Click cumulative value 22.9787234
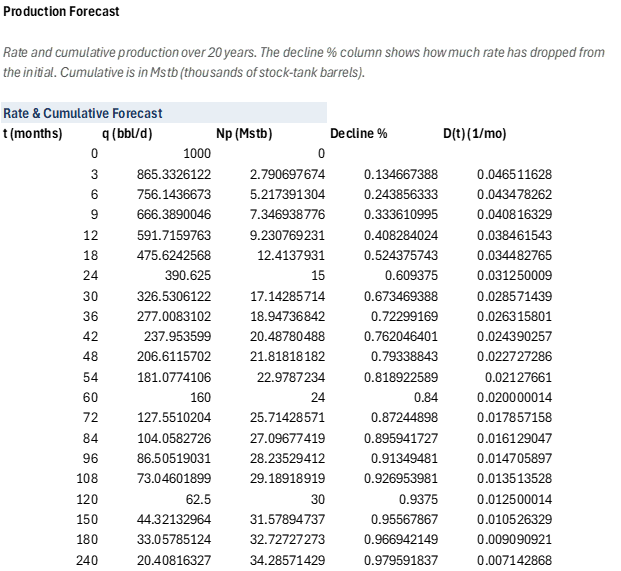 point(291,377)
